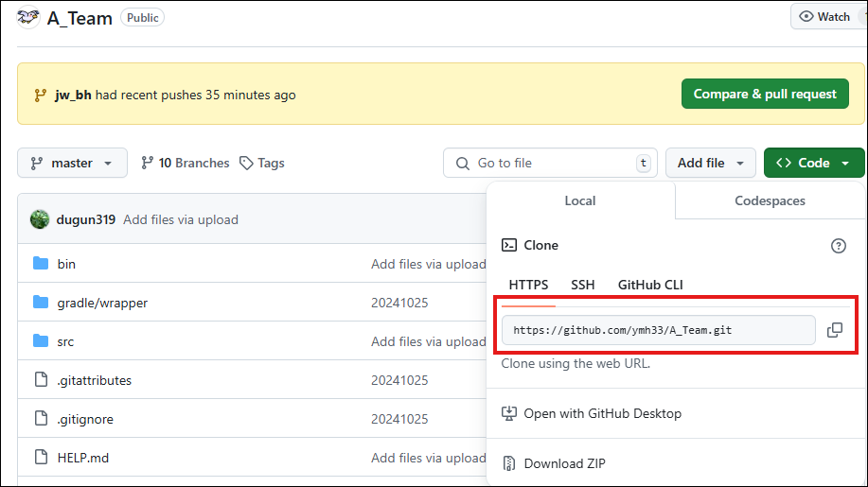The height and width of the screenshot is (487, 868).
Task: Click the branch icon beside 10 Branches
Action: coord(147,163)
